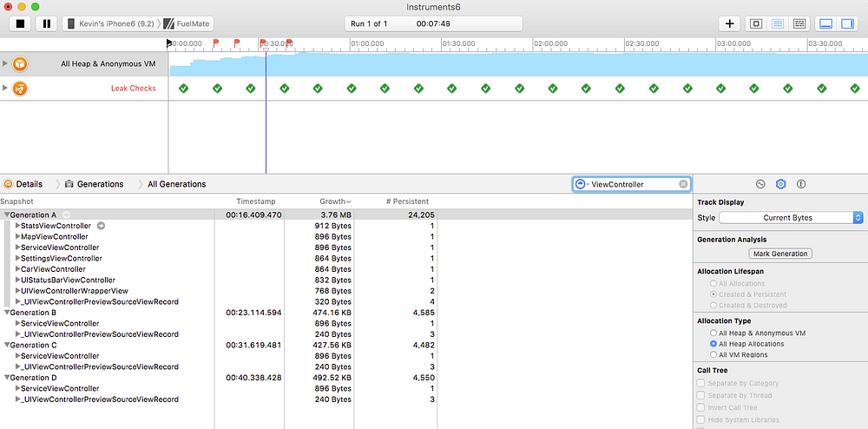868x429 pixels.
Task: Stop the recording with the stop button
Action: tap(19, 23)
